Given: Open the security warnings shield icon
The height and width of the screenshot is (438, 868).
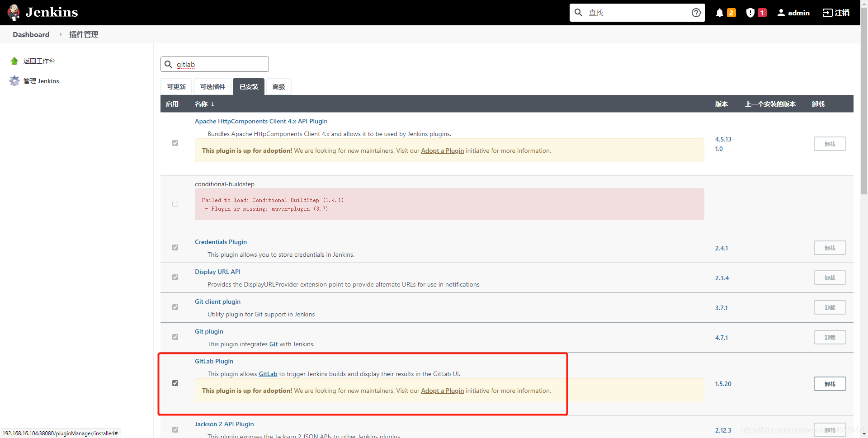Looking at the screenshot, I should 750,13.
